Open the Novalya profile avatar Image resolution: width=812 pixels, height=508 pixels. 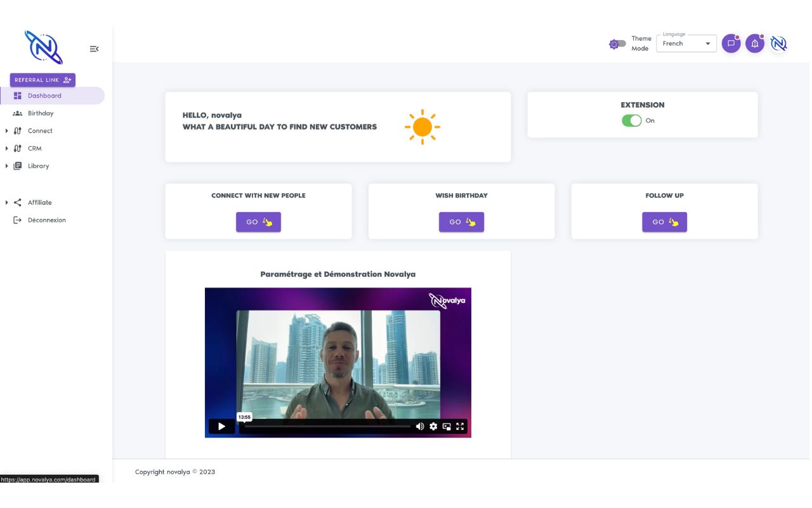tap(778, 44)
